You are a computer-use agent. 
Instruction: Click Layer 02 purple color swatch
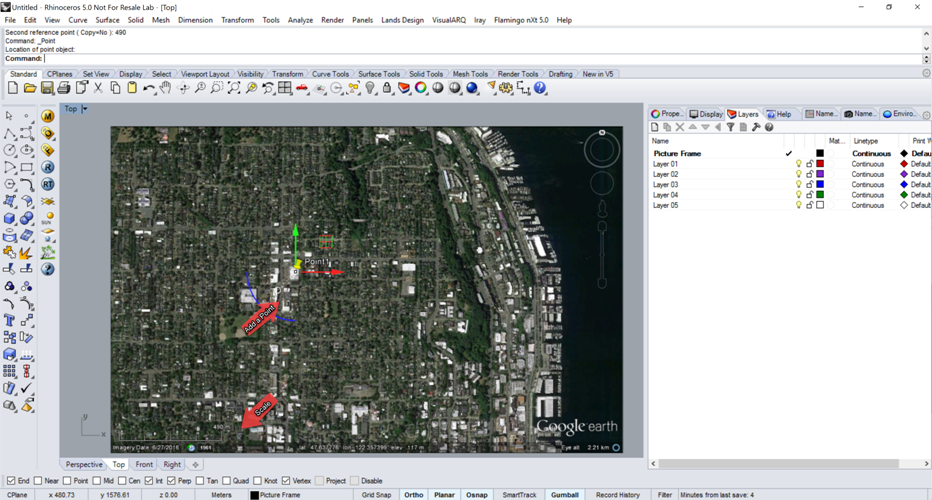pos(820,174)
